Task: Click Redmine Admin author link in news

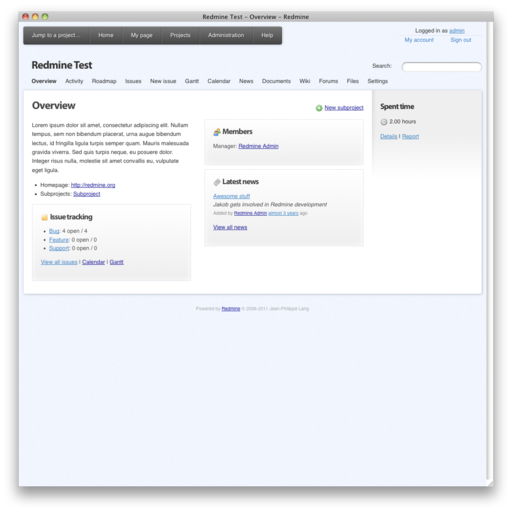Action: pos(250,213)
